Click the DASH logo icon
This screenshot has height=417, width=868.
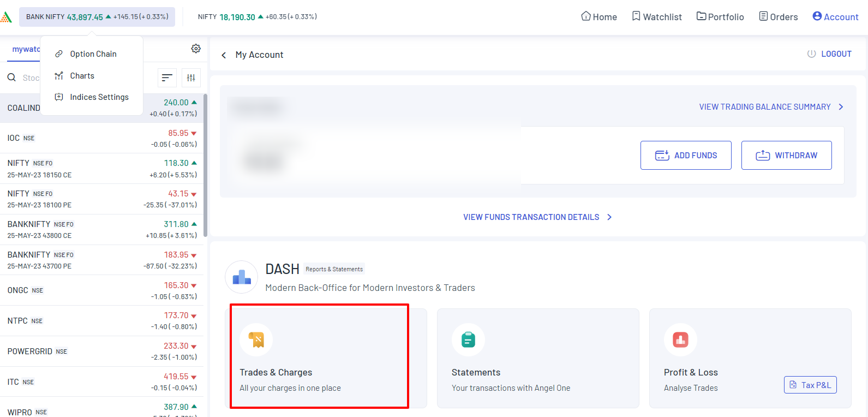tap(241, 277)
